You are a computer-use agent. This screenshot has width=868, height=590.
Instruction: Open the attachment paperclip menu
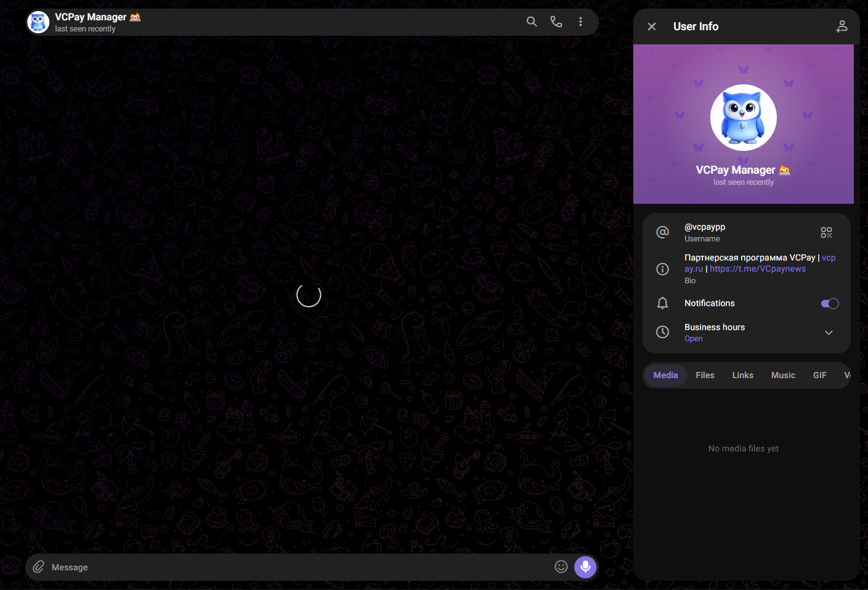(39, 567)
